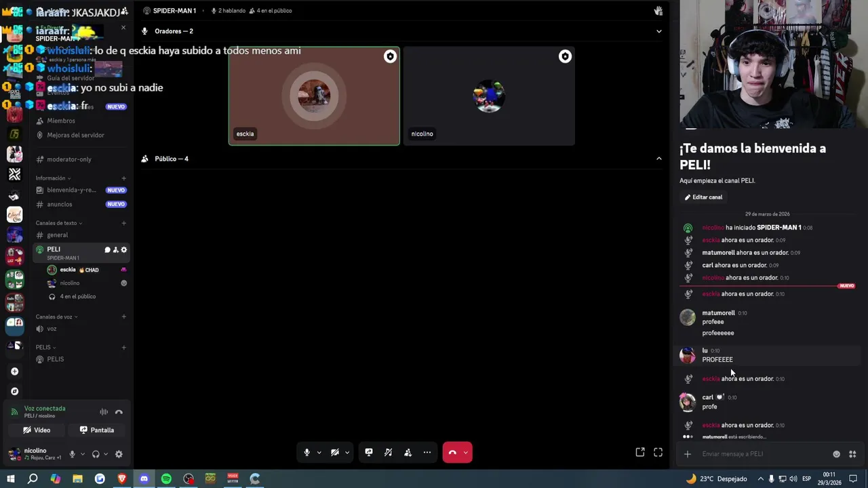Open the voz voice channel
Screen dimensions: 868x488
[x=80, y=329]
